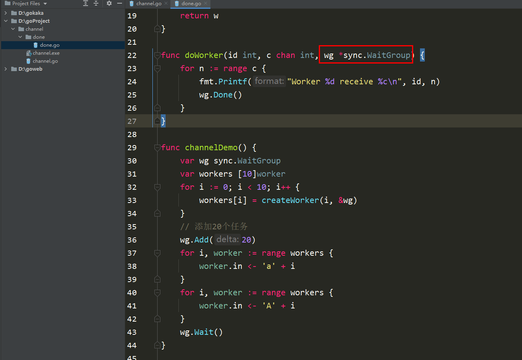522x360 pixels.
Task: Click line number 36 in the gutter
Action: tap(132, 240)
